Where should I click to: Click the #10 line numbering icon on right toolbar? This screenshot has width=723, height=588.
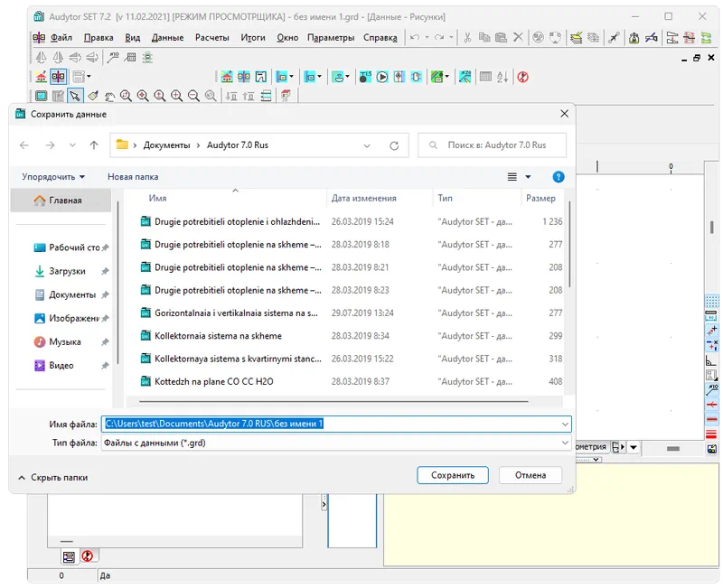coord(712,389)
